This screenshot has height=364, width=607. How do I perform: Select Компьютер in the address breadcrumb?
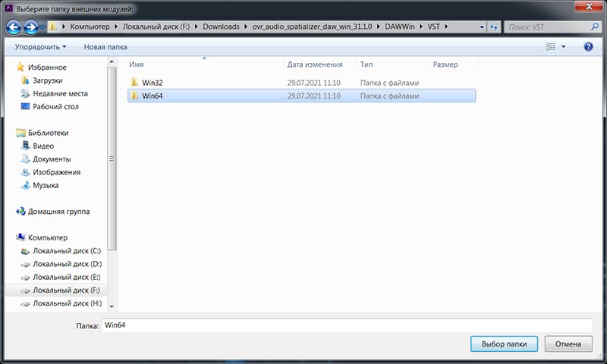click(90, 27)
